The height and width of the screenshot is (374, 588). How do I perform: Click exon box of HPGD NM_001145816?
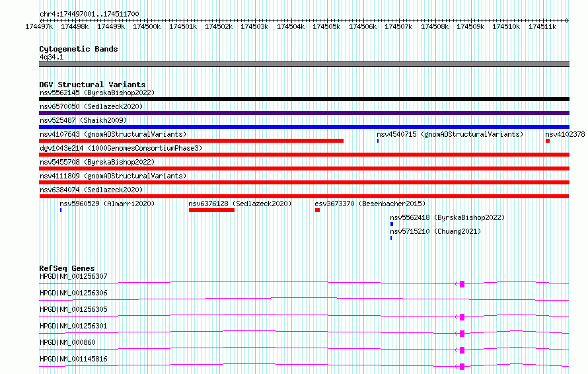tap(462, 367)
